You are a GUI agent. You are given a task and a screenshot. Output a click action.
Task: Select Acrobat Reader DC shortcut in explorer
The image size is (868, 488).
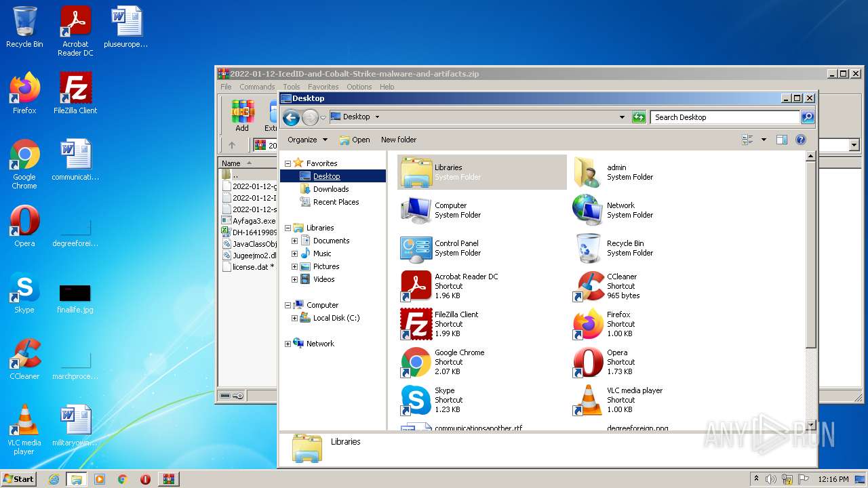(x=481, y=286)
